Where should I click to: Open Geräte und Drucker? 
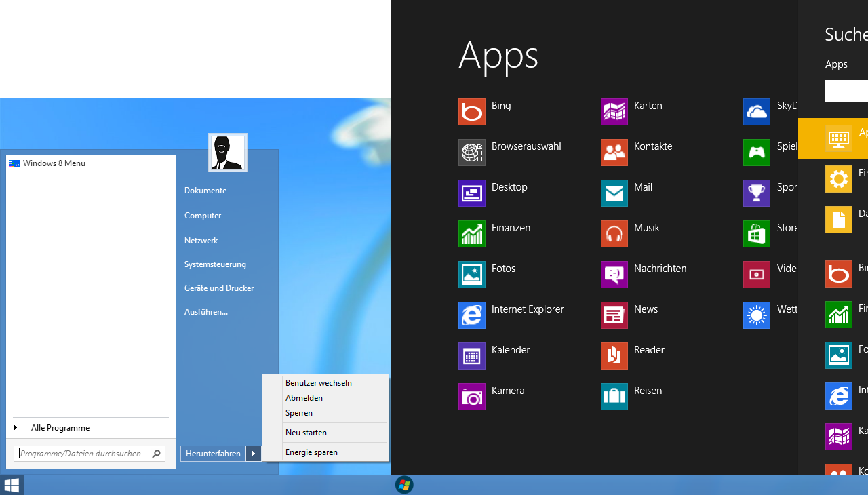(219, 288)
